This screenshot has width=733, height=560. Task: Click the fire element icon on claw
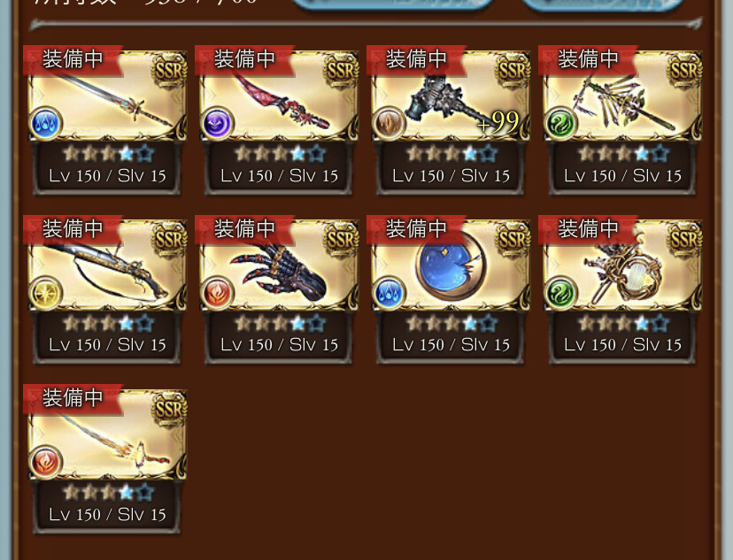[x=218, y=294]
